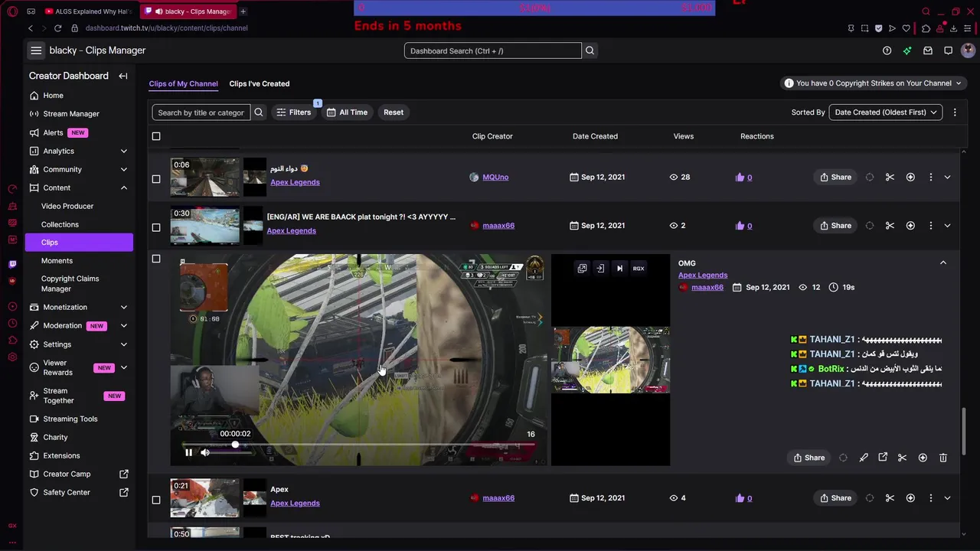Open the green sparkle What's New icon

[907, 51]
